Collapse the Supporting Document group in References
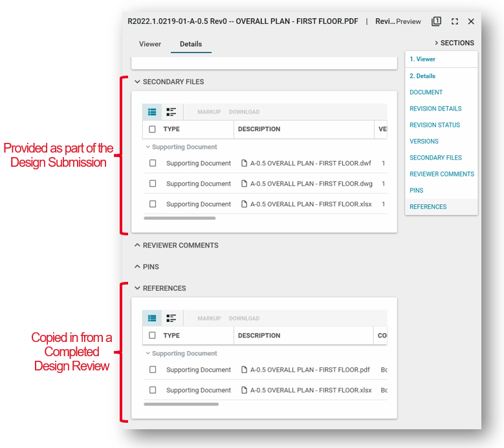 (148, 354)
